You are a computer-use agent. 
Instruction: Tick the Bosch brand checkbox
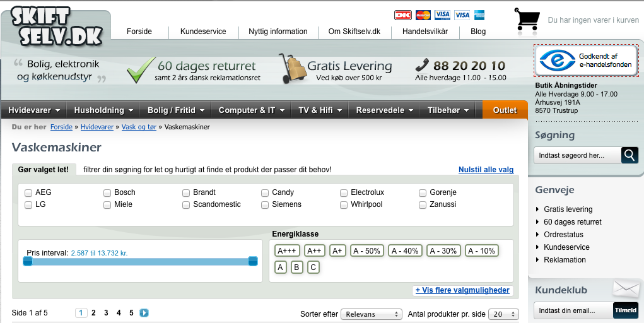107,193
